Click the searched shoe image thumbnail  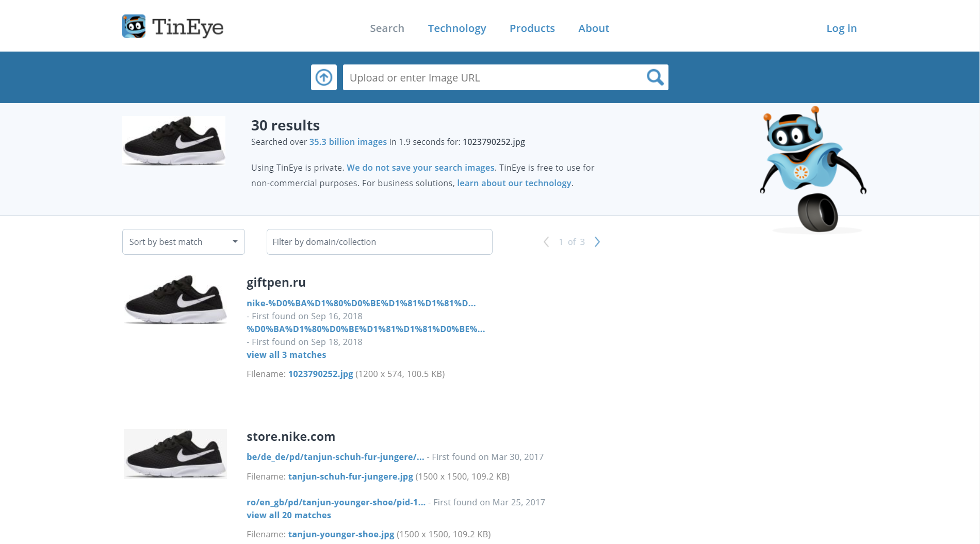[174, 141]
